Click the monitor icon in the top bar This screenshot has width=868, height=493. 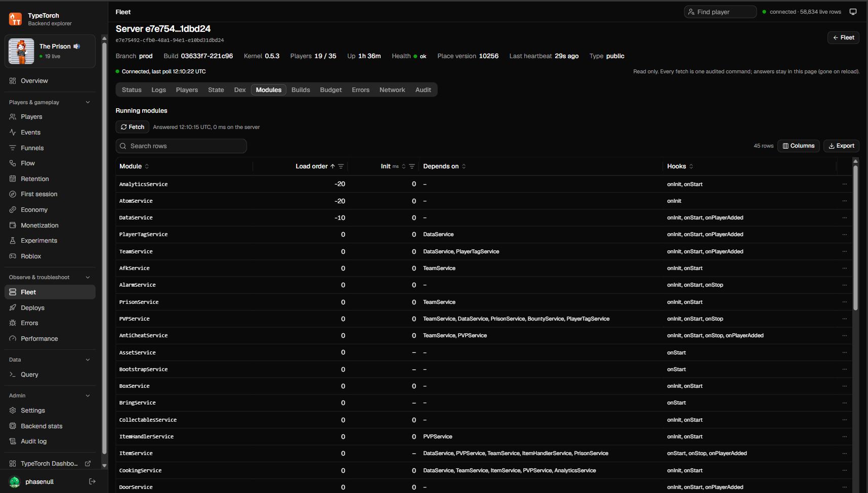[x=853, y=12]
